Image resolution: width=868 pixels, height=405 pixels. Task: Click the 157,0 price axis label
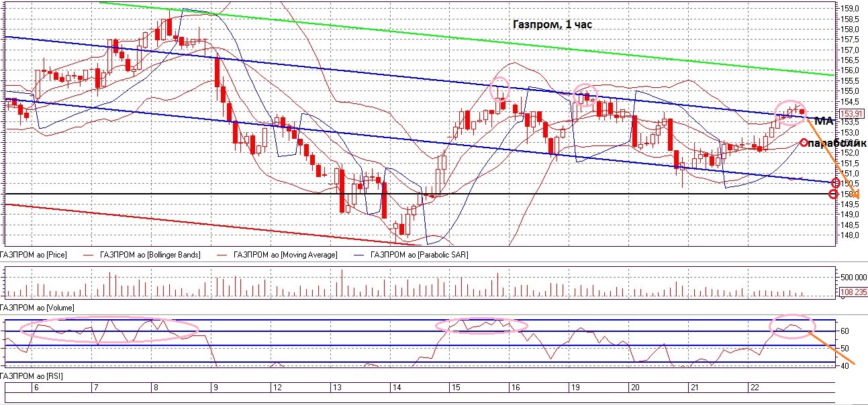pos(849,50)
